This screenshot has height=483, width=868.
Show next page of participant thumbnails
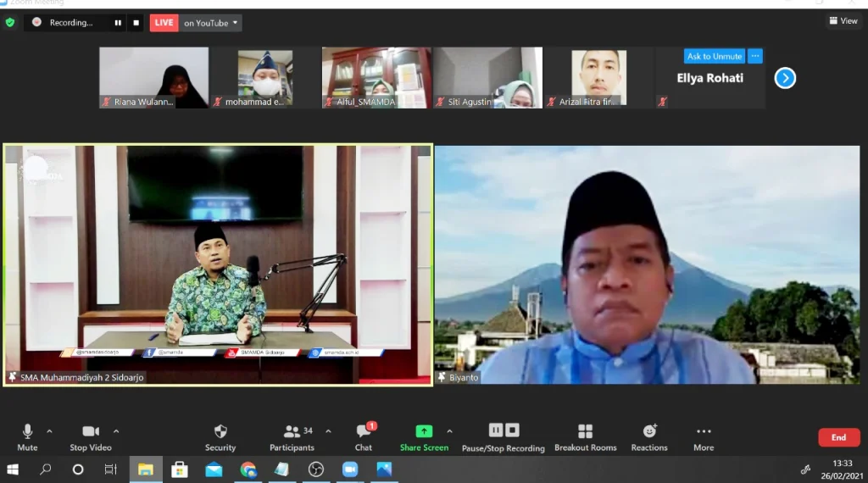pyautogui.click(x=785, y=78)
